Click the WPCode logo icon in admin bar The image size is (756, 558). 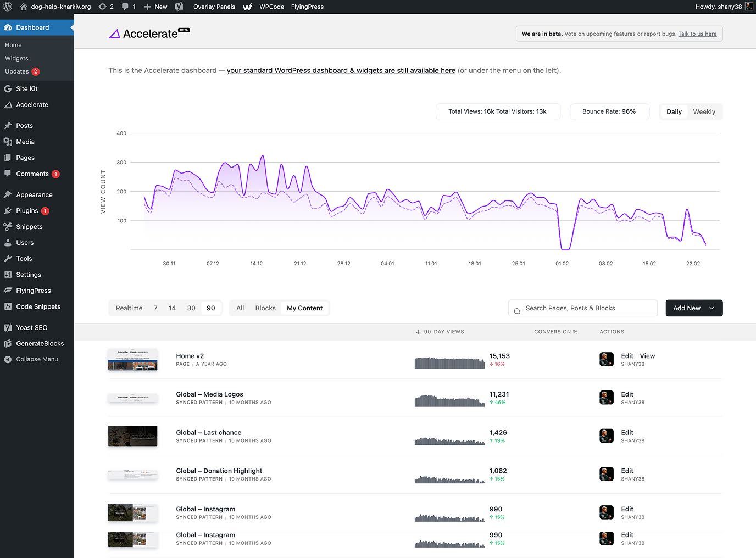(247, 7)
